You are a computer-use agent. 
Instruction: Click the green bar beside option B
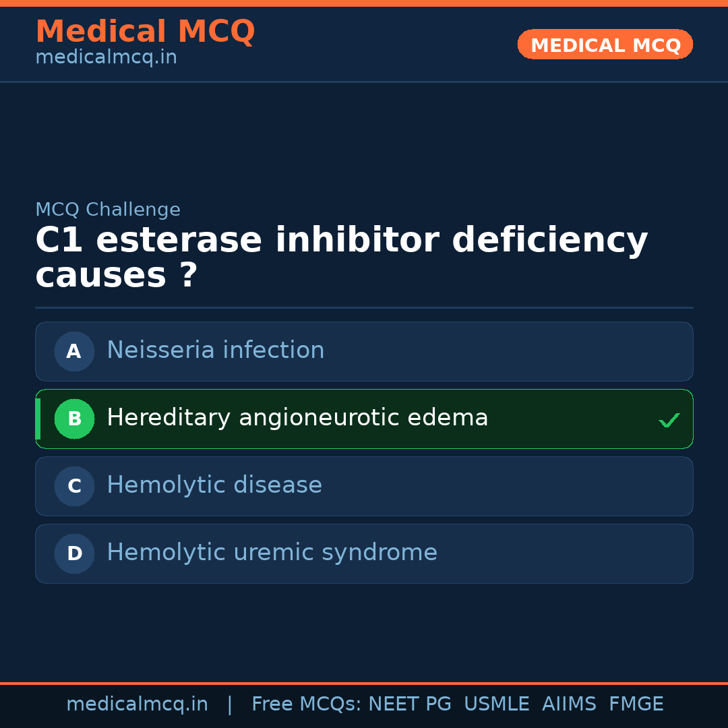click(38, 419)
